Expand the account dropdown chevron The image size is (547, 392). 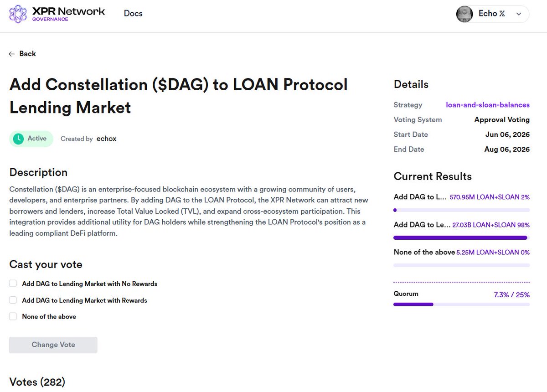[518, 14]
